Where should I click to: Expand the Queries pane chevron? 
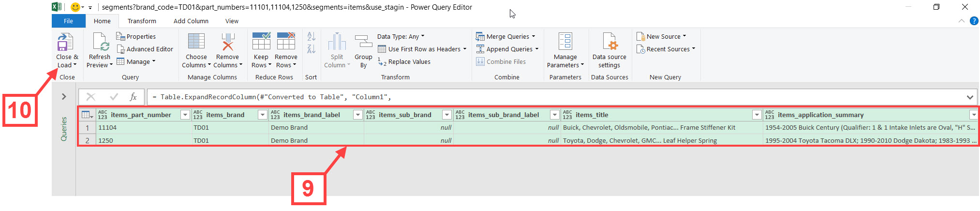[x=64, y=97]
